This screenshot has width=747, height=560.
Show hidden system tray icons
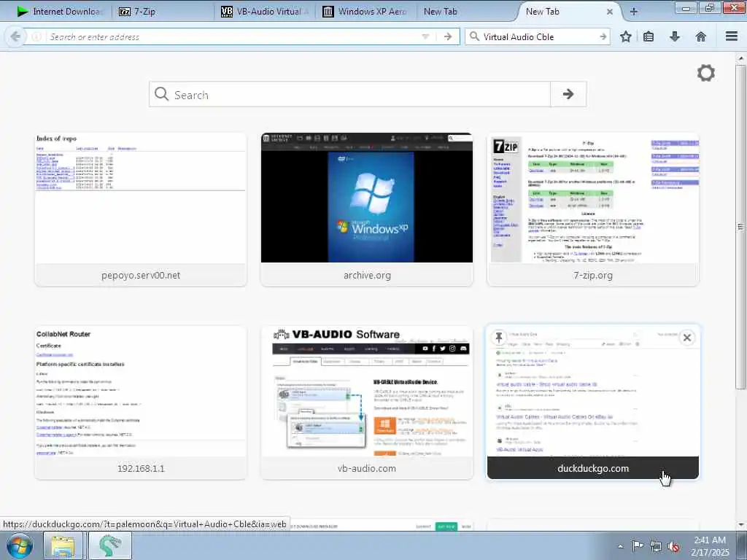point(620,546)
